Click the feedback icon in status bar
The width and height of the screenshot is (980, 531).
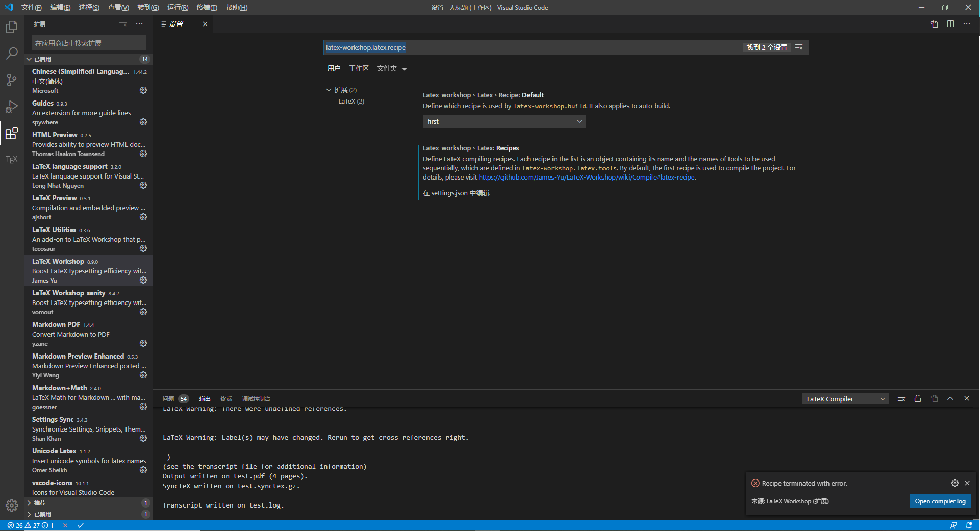coord(953,525)
